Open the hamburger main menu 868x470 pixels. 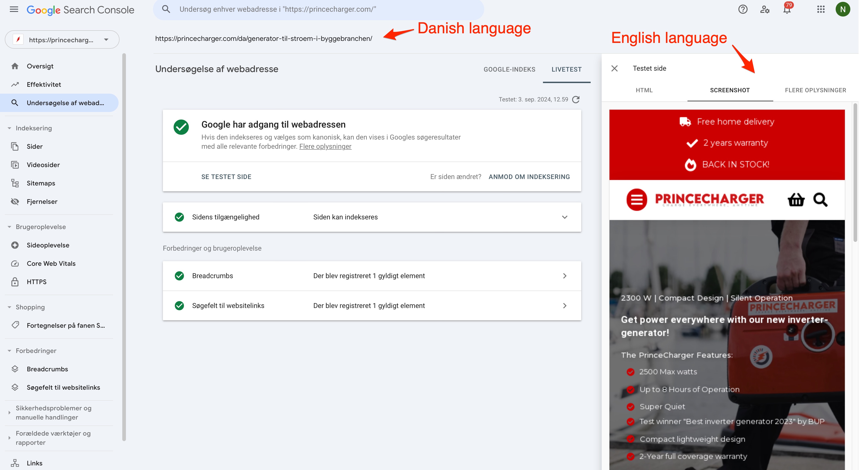tap(14, 9)
